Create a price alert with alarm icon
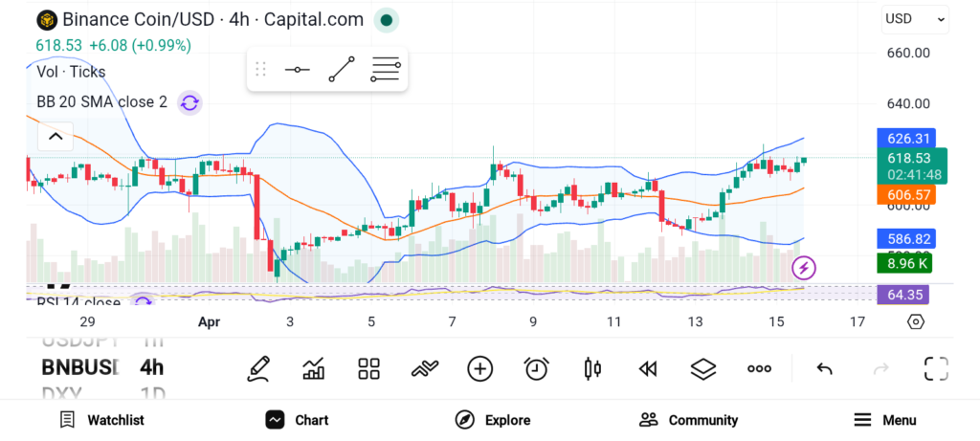980x441 pixels. (536, 368)
